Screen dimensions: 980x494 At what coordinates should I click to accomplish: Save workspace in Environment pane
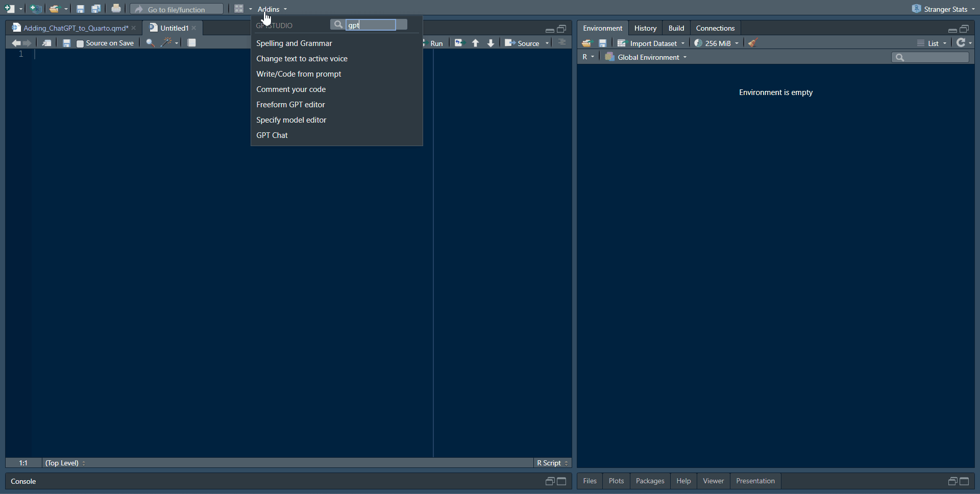602,43
